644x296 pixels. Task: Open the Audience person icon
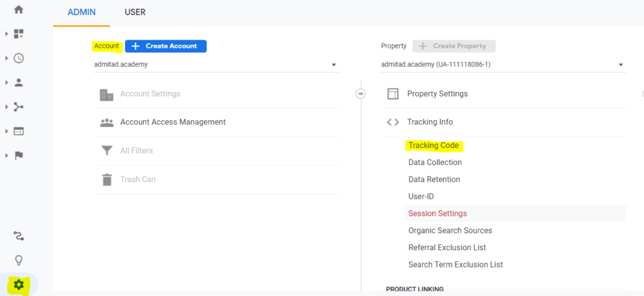[18, 83]
